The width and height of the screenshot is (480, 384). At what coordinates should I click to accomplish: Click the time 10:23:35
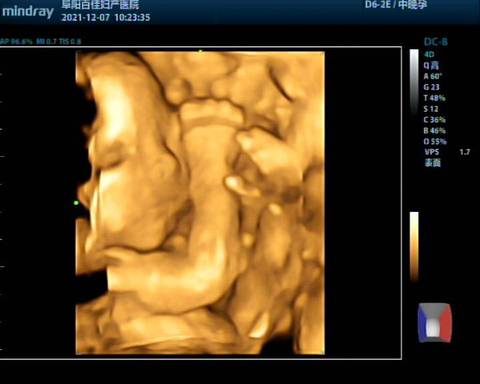[132, 17]
